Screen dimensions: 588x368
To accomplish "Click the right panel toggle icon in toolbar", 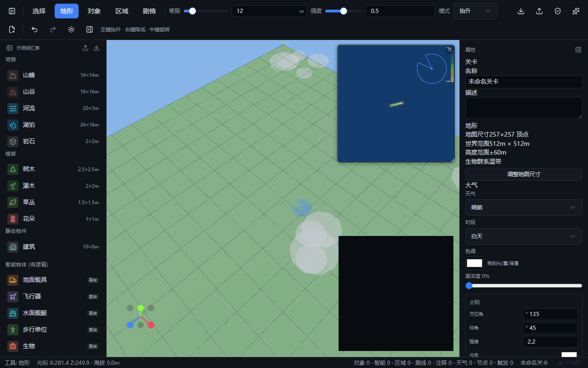I will click(90, 29).
